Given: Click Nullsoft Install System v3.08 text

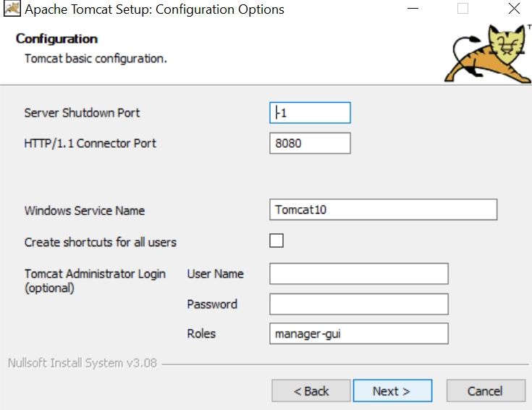Looking at the screenshot, I should [x=83, y=363].
